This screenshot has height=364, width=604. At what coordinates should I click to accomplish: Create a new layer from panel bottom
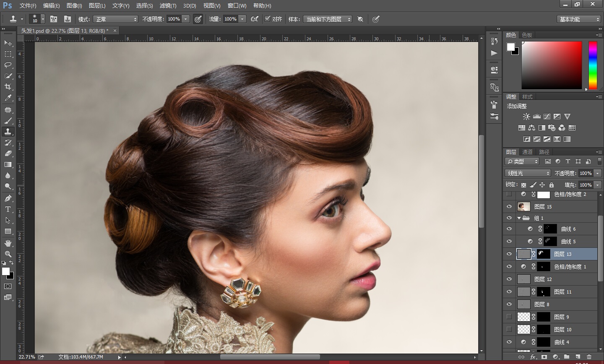(x=578, y=357)
